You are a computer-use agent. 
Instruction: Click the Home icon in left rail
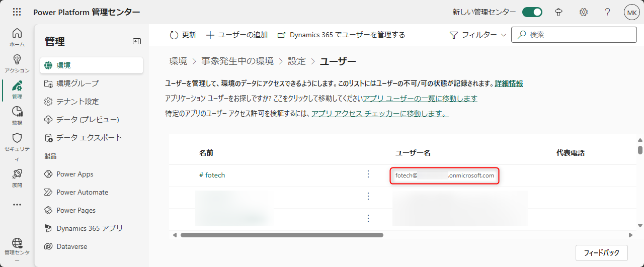point(17,37)
